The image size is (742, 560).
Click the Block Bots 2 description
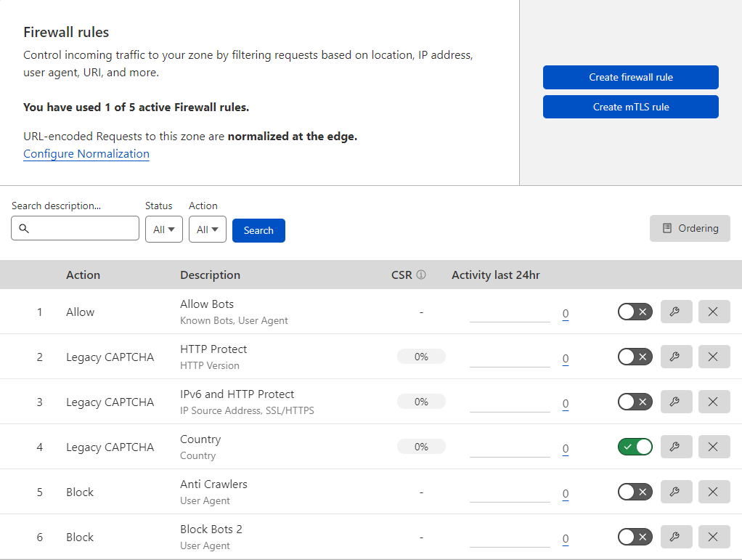tap(211, 529)
